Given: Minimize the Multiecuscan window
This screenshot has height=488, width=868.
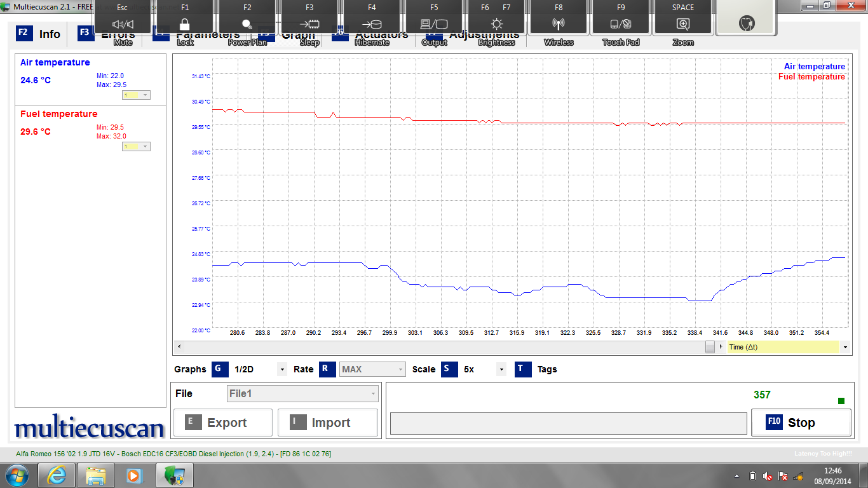Looking at the screenshot, I should (810, 6).
